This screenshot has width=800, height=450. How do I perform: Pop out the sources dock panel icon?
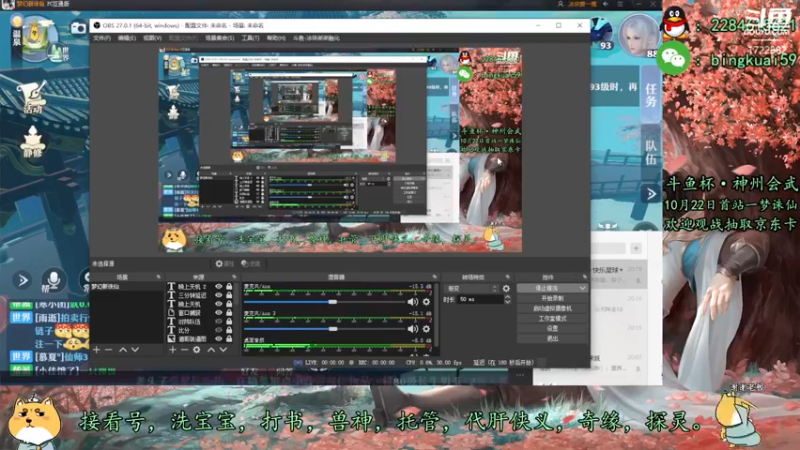[x=234, y=277]
